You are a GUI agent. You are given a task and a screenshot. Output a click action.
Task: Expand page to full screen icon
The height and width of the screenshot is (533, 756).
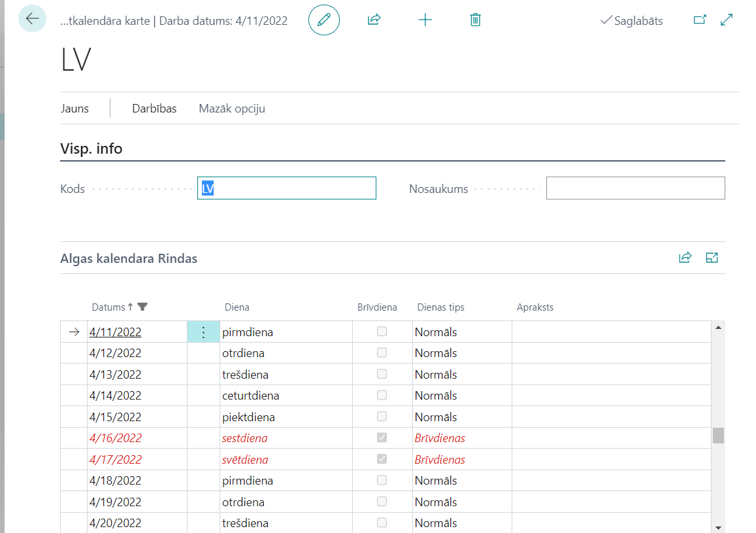click(x=727, y=20)
